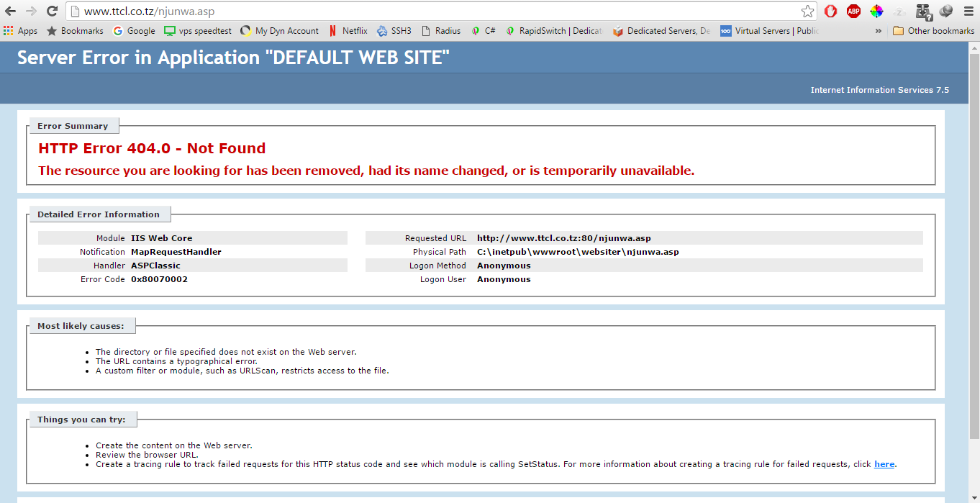Click the 'MapRequestHandler' notification value
The height and width of the screenshot is (503, 980).
[x=176, y=252]
